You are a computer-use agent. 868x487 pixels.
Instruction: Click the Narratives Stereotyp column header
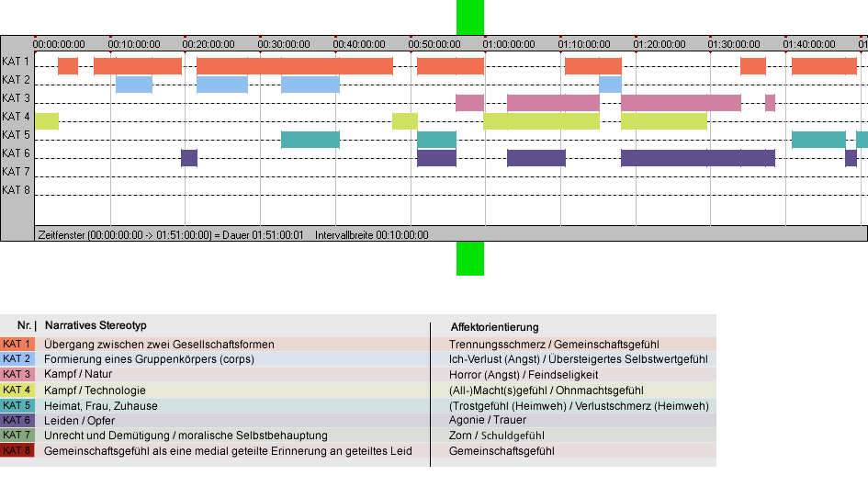pos(96,325)
